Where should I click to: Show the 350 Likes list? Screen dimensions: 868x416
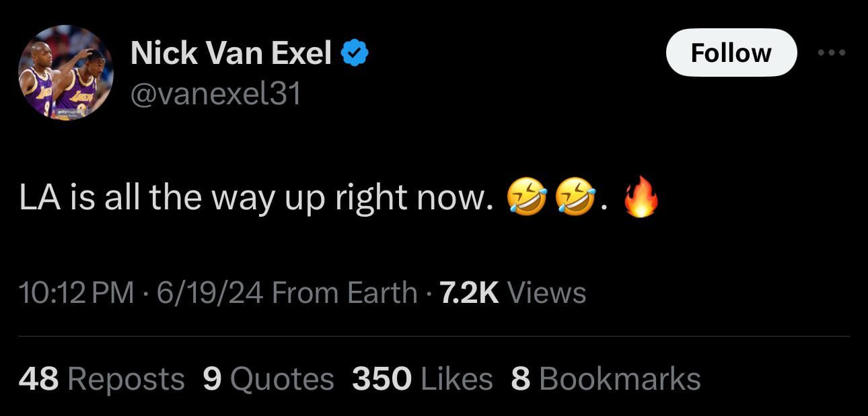422,378
